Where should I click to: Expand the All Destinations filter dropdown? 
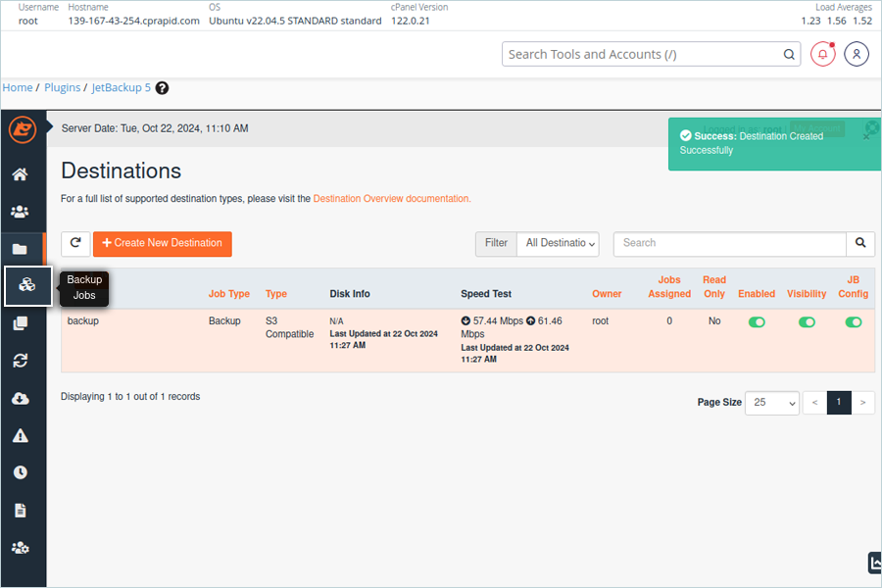point(558,244)
